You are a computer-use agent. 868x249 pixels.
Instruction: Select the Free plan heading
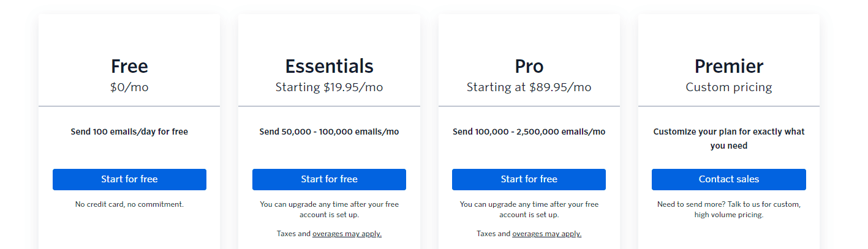coord(129,66)
